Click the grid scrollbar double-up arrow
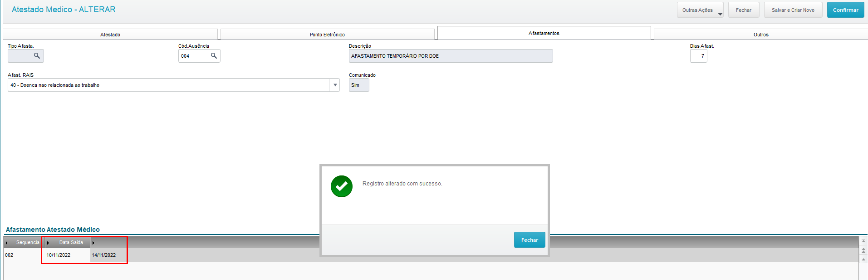Screen dimensions: 868x280 click(864, 250)
